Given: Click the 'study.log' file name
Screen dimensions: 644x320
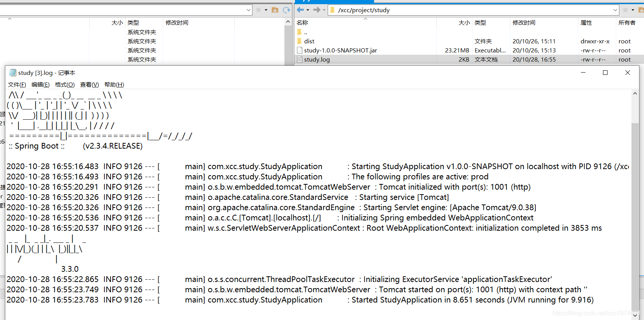Looking at the screenshot, I should point(317,59).
